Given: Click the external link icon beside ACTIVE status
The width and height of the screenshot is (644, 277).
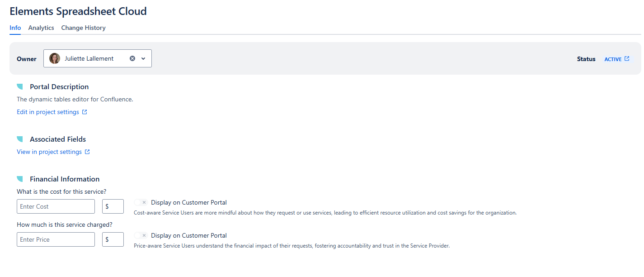Looking at the screenshot, I should click(627, 59).
